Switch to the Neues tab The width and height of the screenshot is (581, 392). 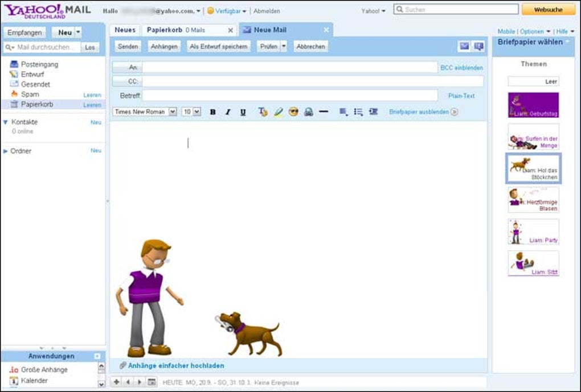(125, 30)
